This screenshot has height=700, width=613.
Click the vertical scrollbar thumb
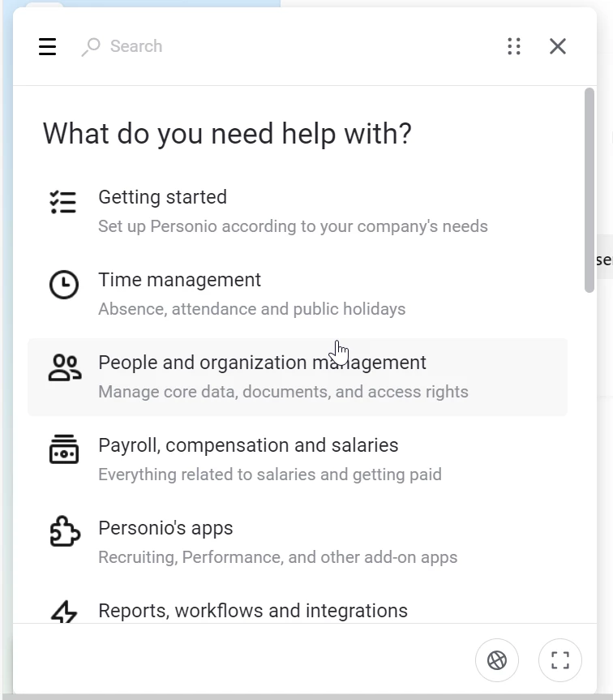tap(589, 191)
